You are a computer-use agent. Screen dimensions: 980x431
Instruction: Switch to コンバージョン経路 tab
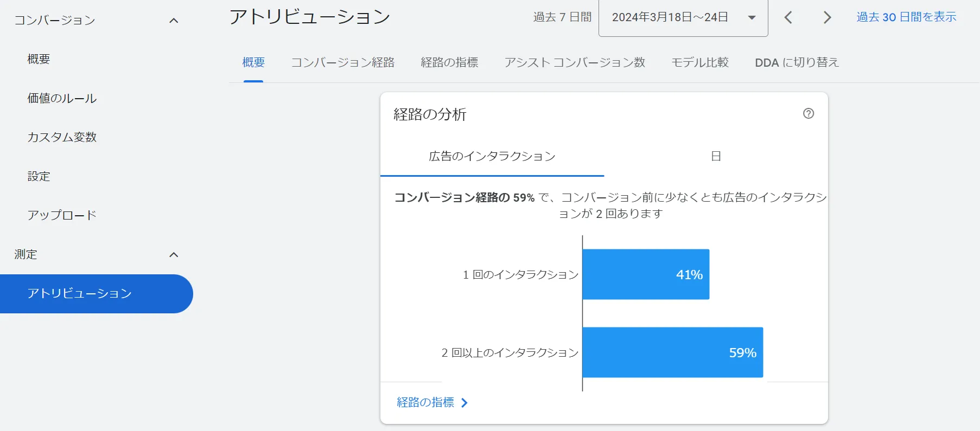pyautogui.click(x=343, y=62)
